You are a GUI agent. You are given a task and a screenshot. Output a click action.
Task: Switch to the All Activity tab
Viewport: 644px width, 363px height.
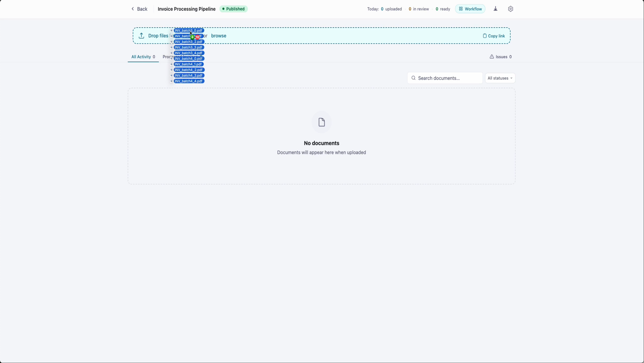tap(143, 57)
